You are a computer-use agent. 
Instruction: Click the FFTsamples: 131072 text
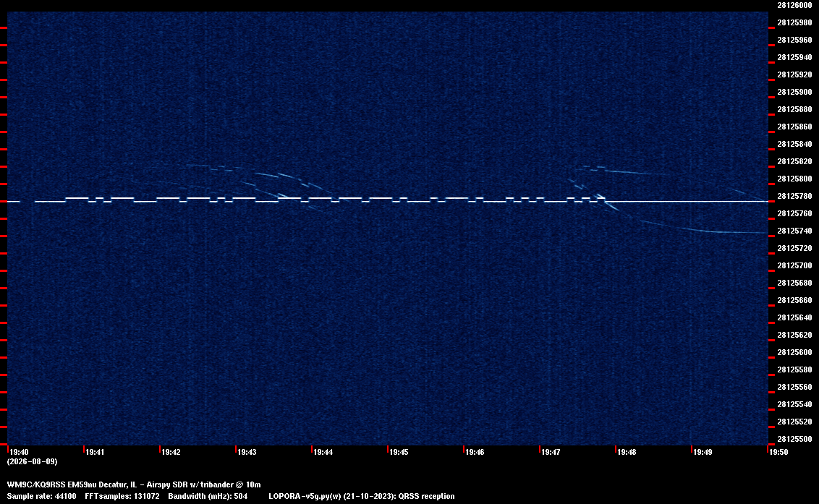[122, 496]
